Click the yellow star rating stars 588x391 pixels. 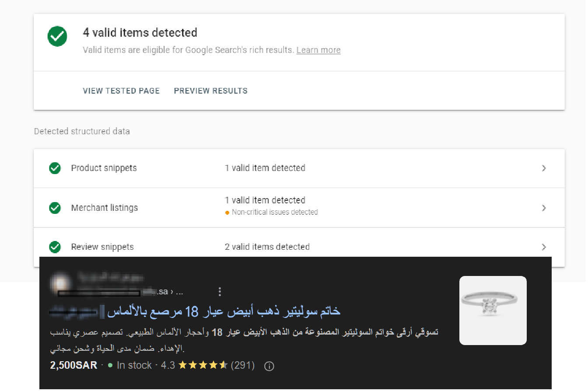click(x=203, y=365)
